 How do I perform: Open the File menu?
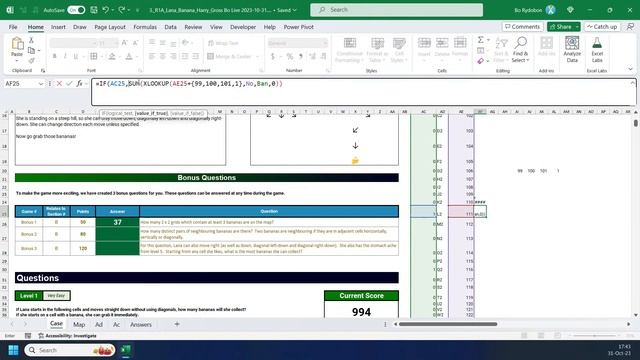(x=13, y=27)
